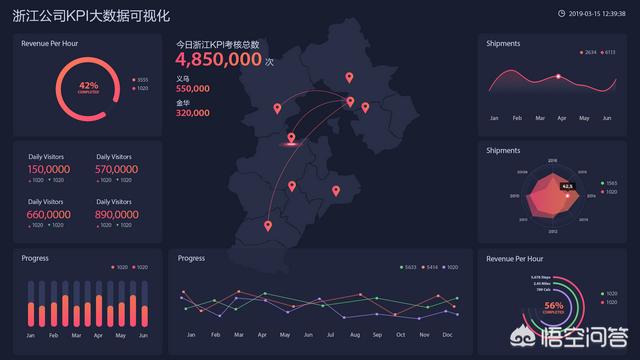Click the map pin with glowing highlight underneath

pos(291,138)
